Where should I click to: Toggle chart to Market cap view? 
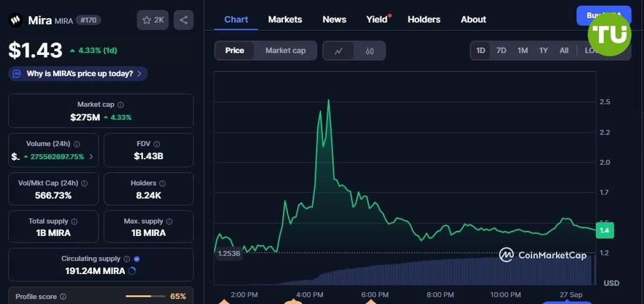[x=285, y=51]
